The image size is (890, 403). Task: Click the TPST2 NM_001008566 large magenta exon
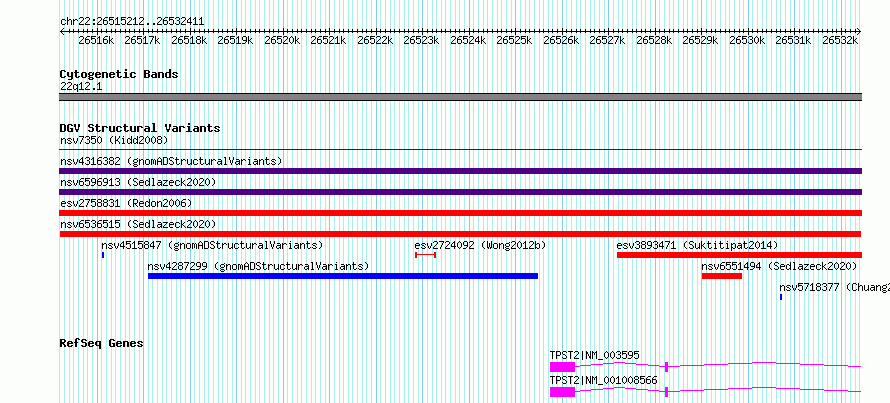562,392
